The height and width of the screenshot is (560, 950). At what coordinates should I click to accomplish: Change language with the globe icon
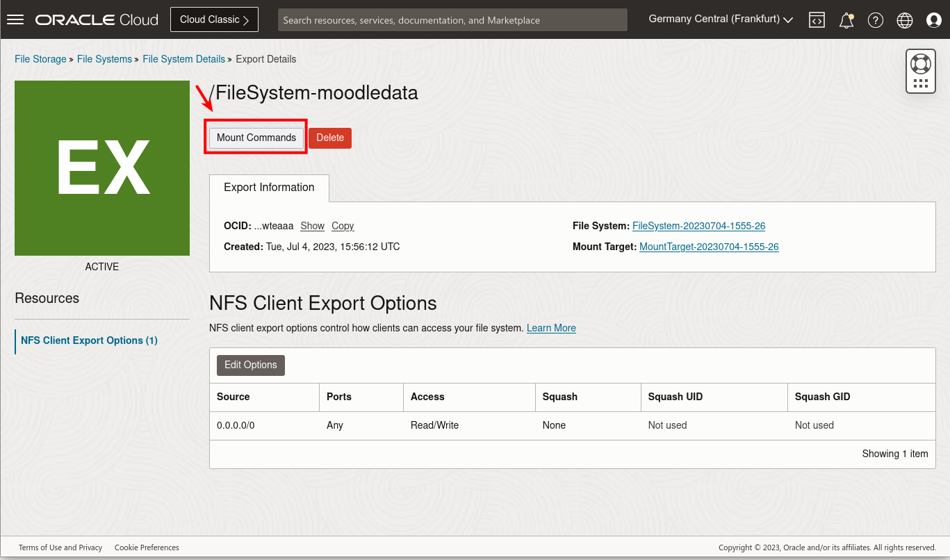pos(904,20)
